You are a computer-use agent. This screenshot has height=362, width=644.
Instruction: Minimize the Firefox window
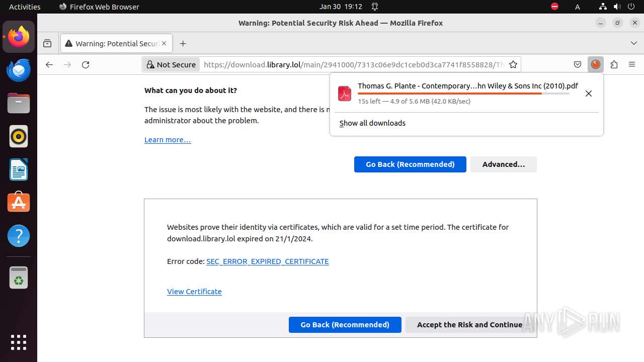tap(601, 23)
